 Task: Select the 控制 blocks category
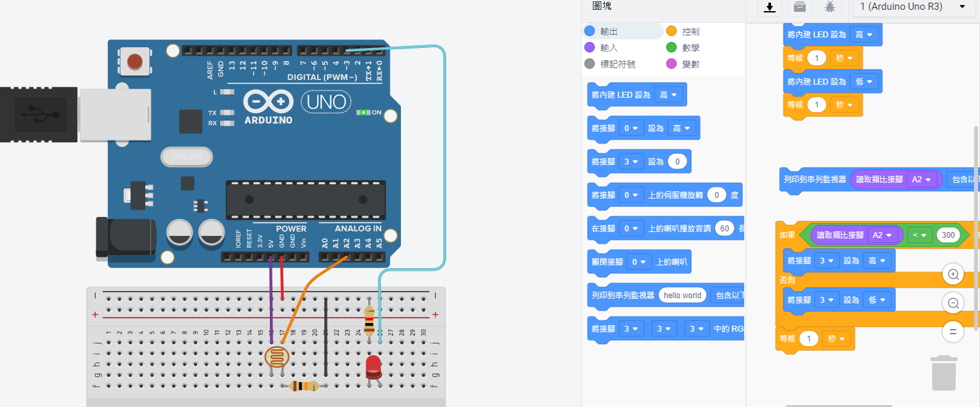click(x=690, y=31)
